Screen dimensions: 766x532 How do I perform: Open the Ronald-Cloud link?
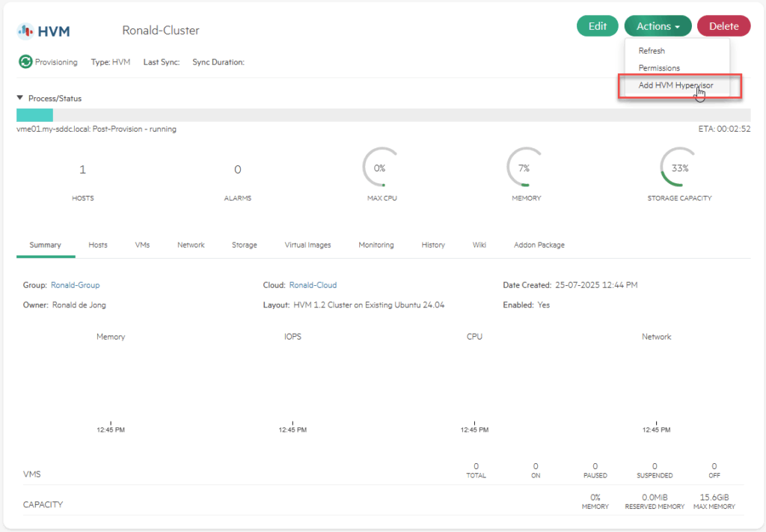pos(313,285)
